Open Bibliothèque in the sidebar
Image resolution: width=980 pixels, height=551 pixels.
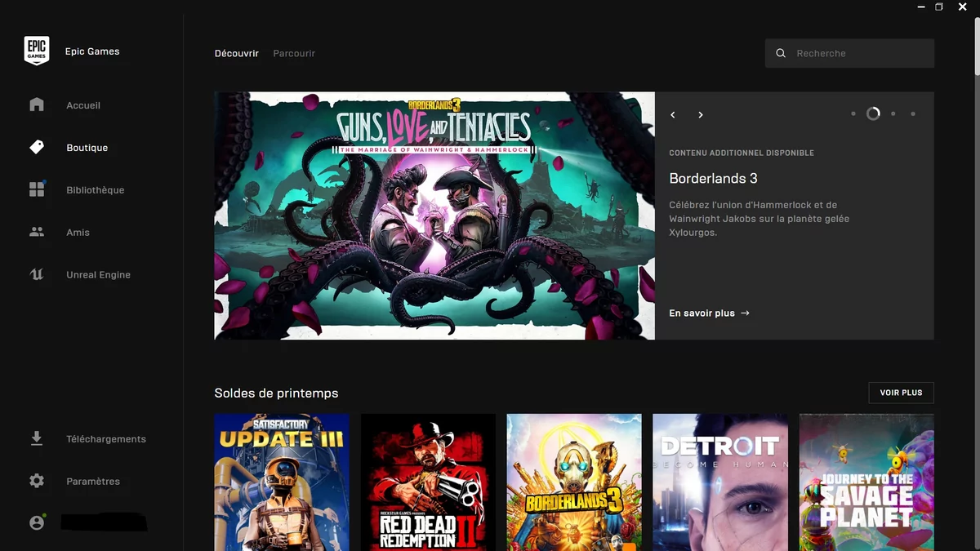coord(96,190)
